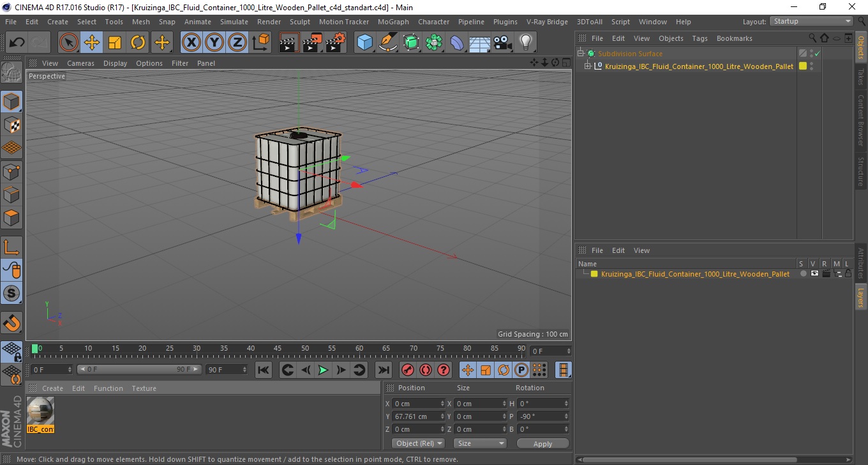This screenshot has height=465, width=868.
Task: Switch to Edges mode
Action: (x=11, y=194)
